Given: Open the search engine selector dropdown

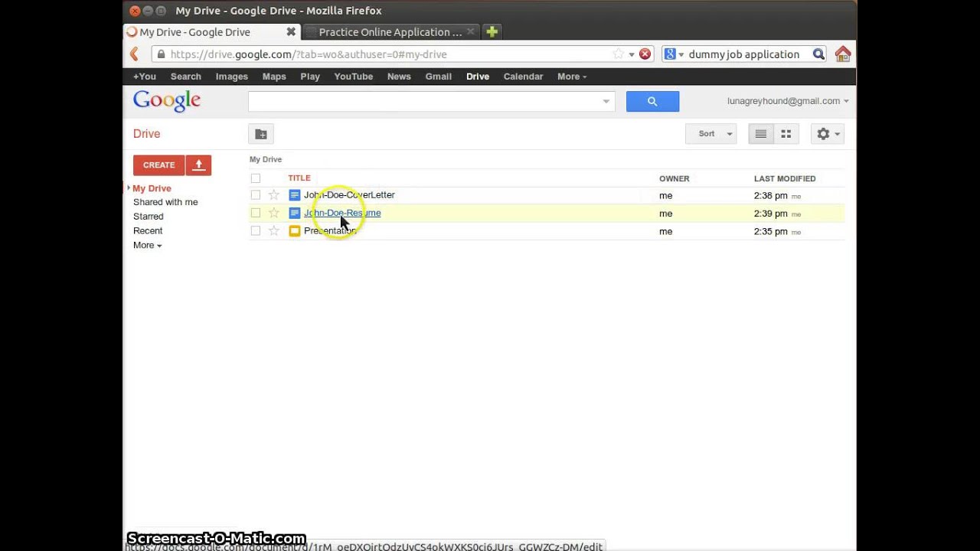Looking at the screenshot, I should tap(674, 54).
